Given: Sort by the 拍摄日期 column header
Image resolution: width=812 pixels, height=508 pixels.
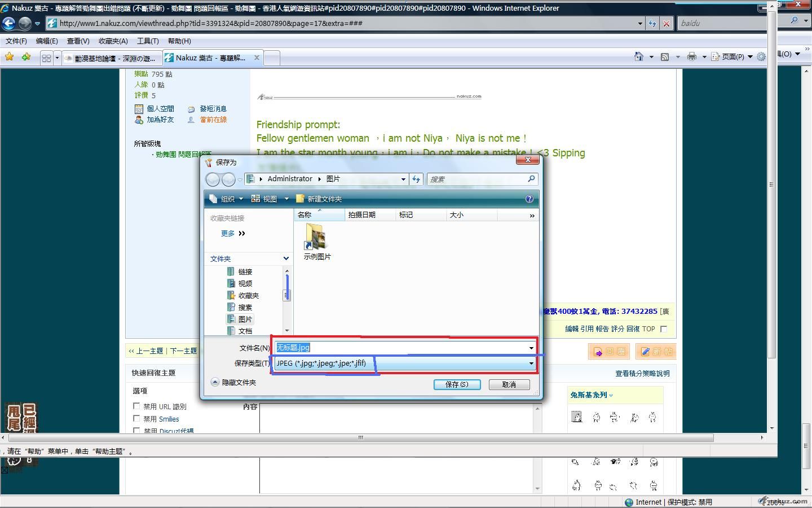Looking at the screenshot, I should coord(370,215).
